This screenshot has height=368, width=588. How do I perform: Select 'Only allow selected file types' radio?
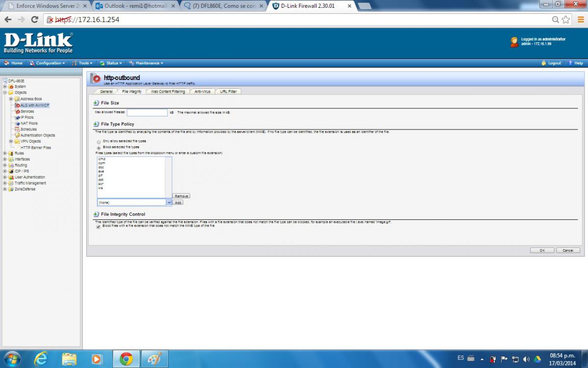[x=99, y=141]
